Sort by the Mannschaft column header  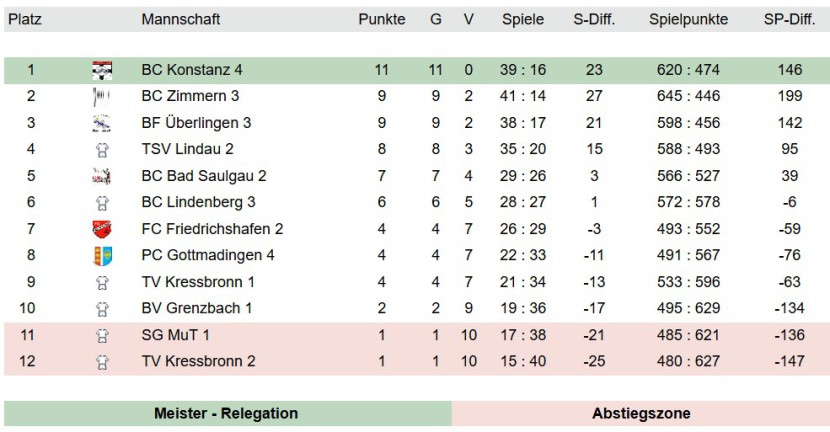pyautogui.click(x=181, y=20)
